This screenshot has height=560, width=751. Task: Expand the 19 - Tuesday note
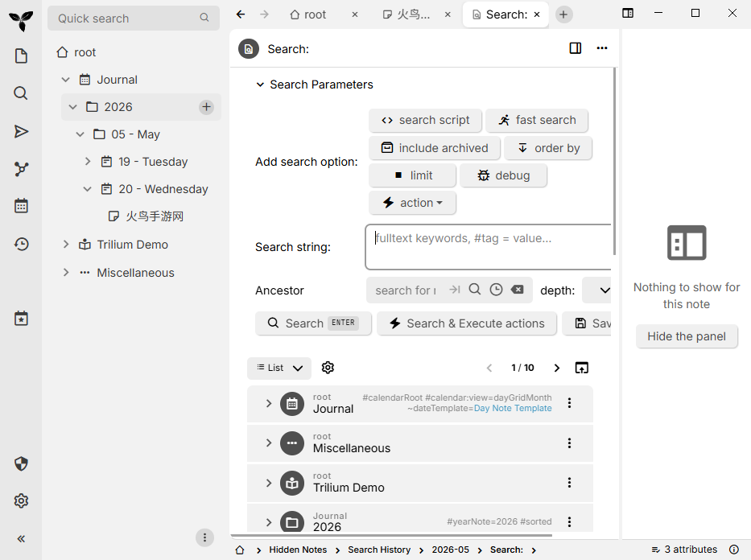(x=88, y=161)
